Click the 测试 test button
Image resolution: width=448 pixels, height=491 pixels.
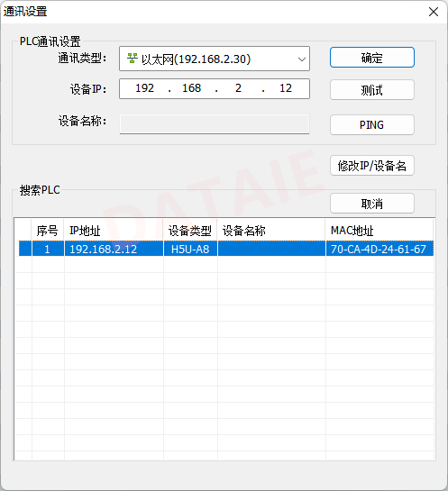pyautogui.click(x=372, y=90)
